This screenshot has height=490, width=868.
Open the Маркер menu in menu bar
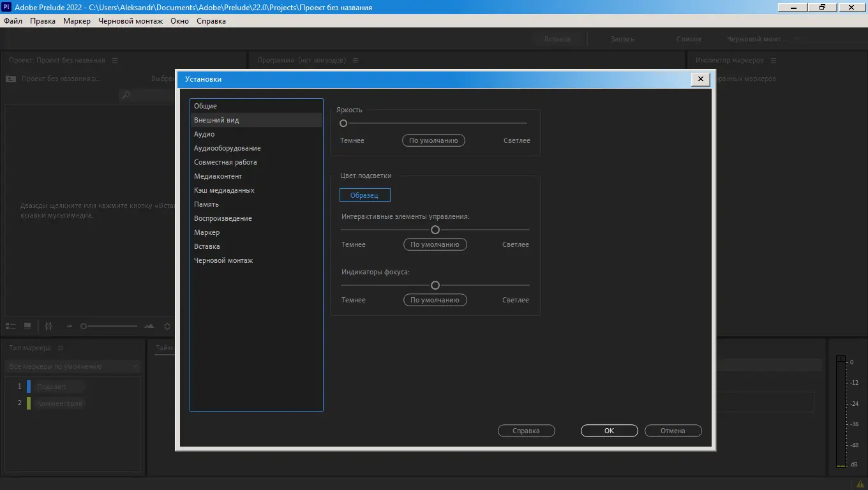tap(77, 21)
